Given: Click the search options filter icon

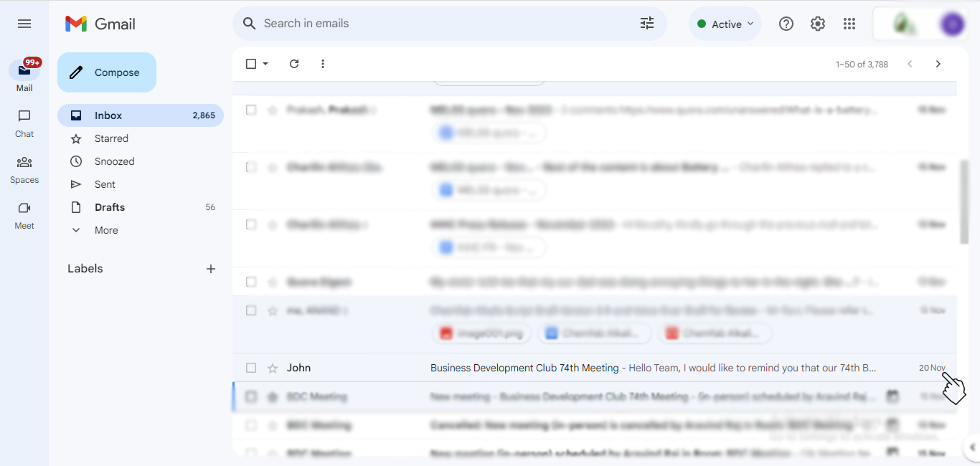Looking at the screenshot, I should point(647,24).
